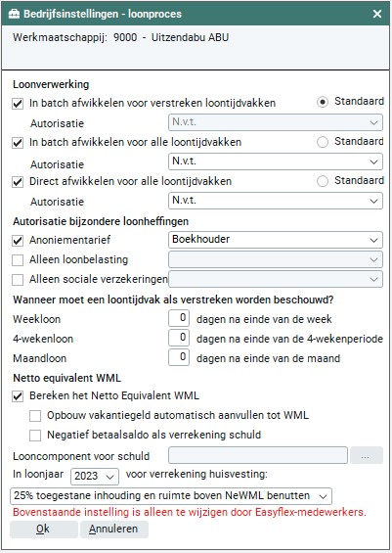The image size is (392, 553).
Task: Uncheck In batch afwikkelen voor verstreken loontijdvakken
Action: [18, 104]
